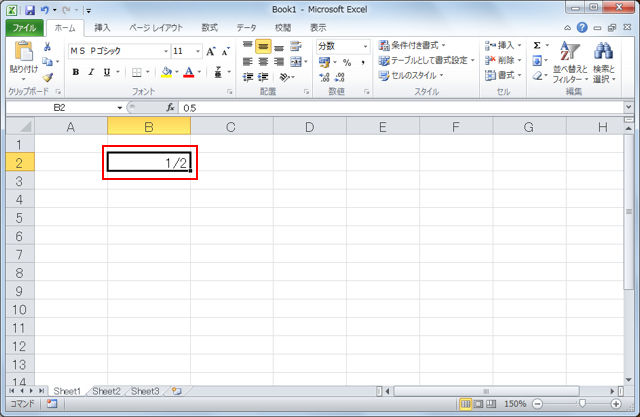Click Save icon in quick access toolbar
Viewport: 640px width, 417px height.
[30, 10]
